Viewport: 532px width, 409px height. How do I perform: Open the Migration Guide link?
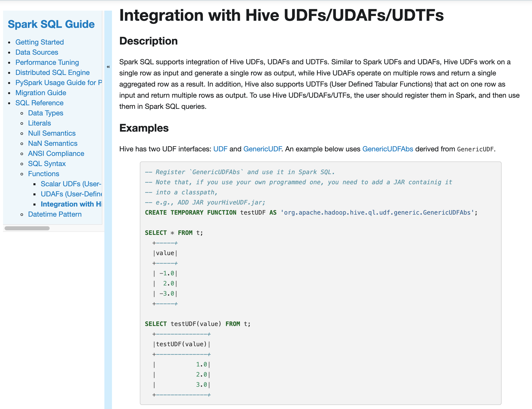point(41,93)
